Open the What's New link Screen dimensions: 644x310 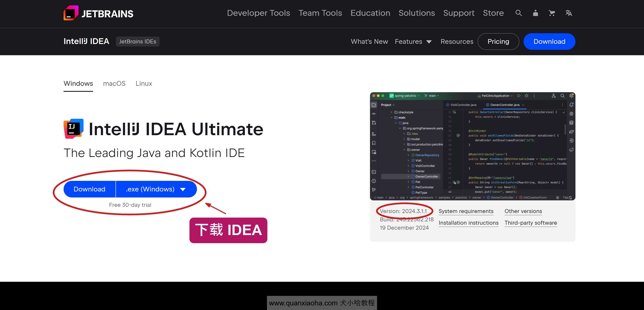pos(369,42)
